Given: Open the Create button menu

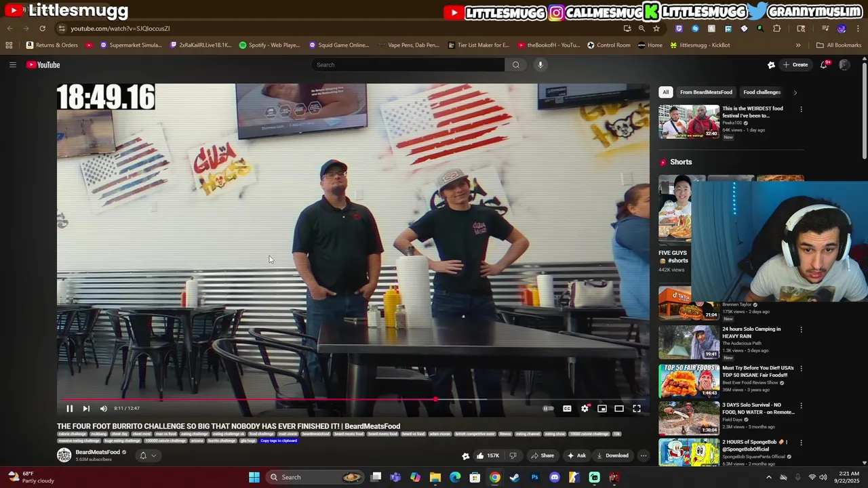Looking at the screenshot, I should 795,65.
